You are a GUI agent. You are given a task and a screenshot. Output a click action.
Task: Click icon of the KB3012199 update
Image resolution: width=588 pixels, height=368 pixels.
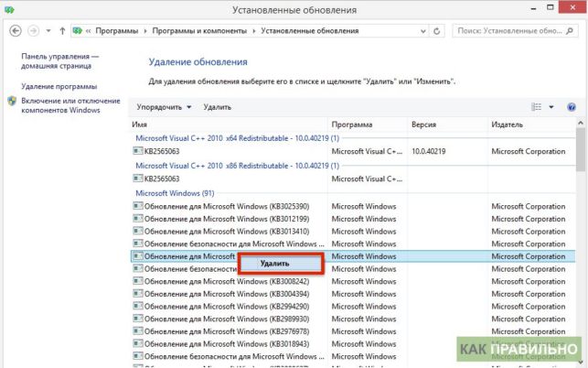coord(138,218)
